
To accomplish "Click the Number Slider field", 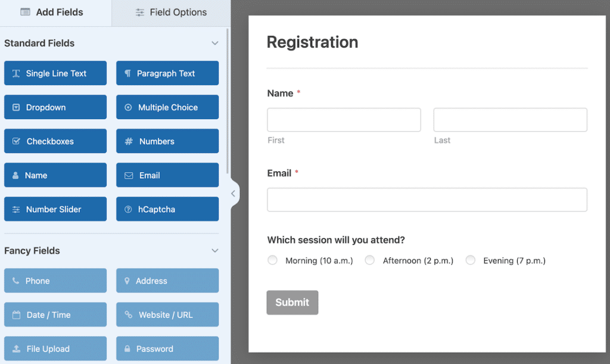I will 55,209.
